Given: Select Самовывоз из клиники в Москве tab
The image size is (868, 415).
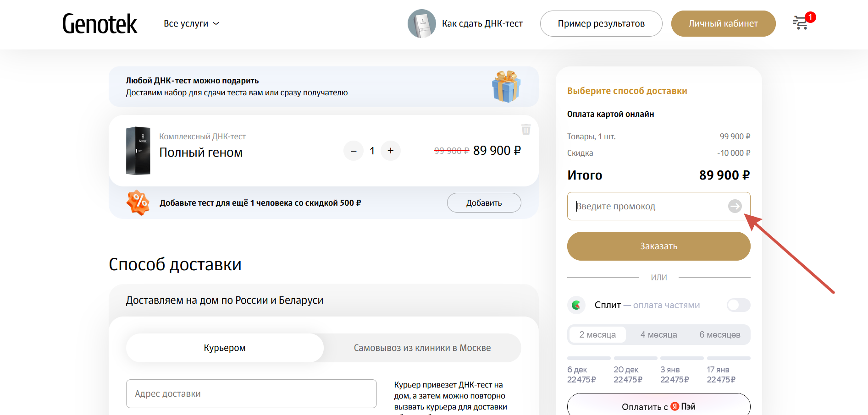Looking at the screenshot, I should pos(422,348).
